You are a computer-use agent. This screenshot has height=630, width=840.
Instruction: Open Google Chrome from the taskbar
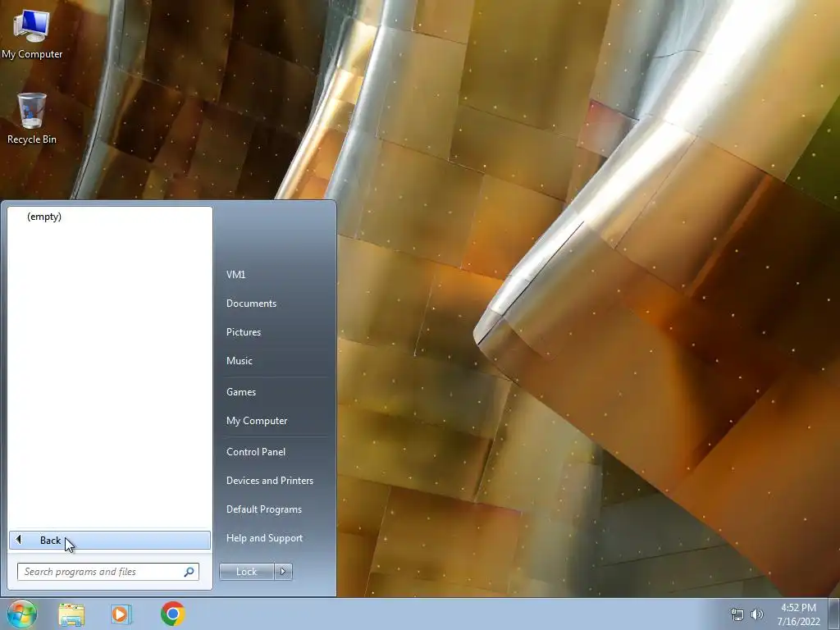(x=172, y=614)
